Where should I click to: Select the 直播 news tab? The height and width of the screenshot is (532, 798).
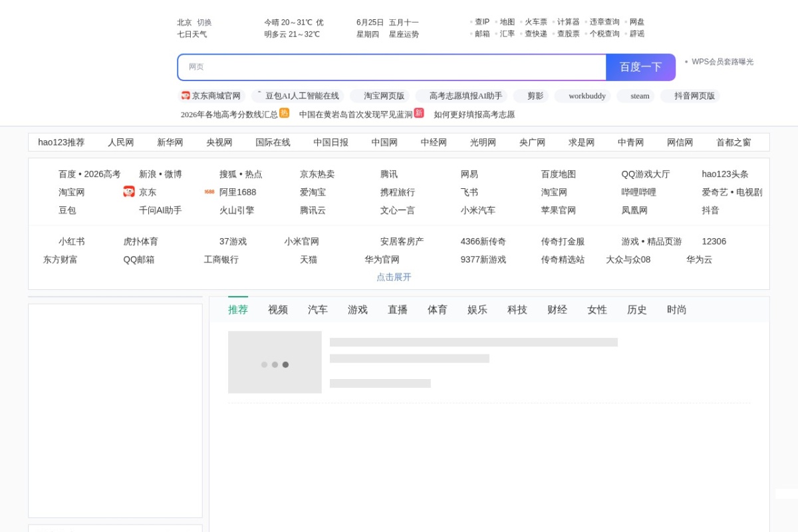[398, 309]
